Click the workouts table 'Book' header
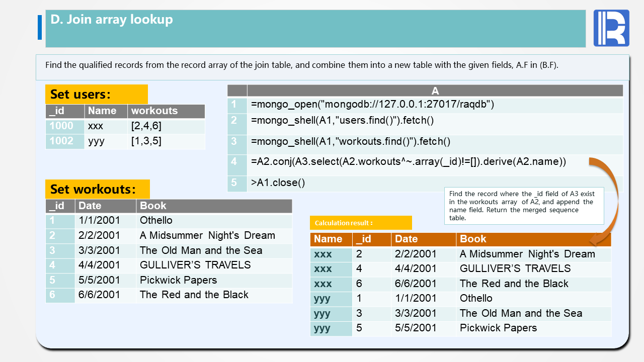This screenshot has height=362, width=644. [214, 206]
